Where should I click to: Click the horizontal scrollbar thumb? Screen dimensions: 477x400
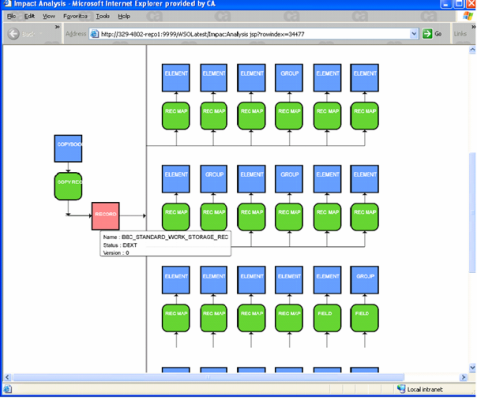pyautogui.click(x=208, y=377)
